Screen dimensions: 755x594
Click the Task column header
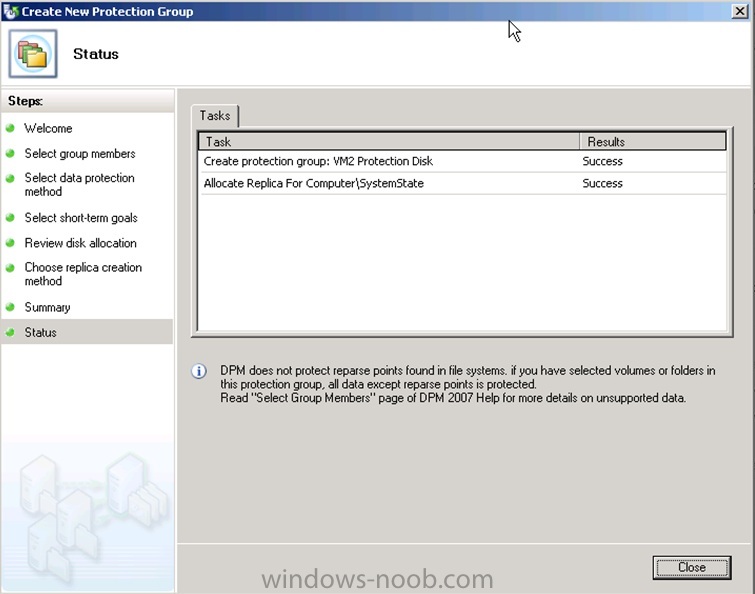coord(389,142)
